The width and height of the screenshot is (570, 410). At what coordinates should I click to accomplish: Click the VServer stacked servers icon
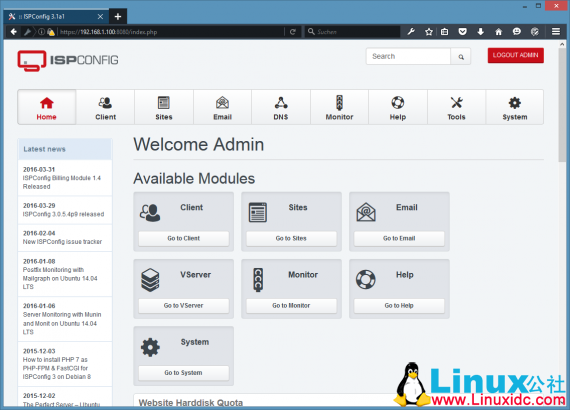coord(150,280)
